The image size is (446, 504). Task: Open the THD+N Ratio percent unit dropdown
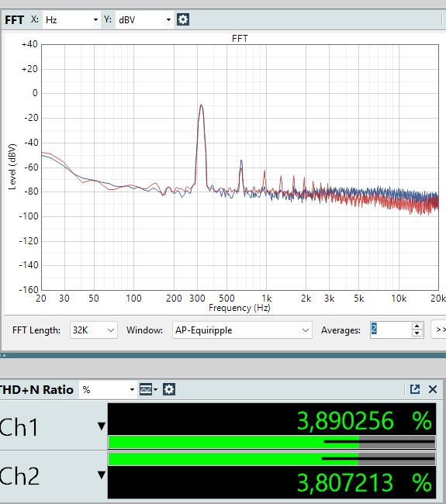click(108, 390)
